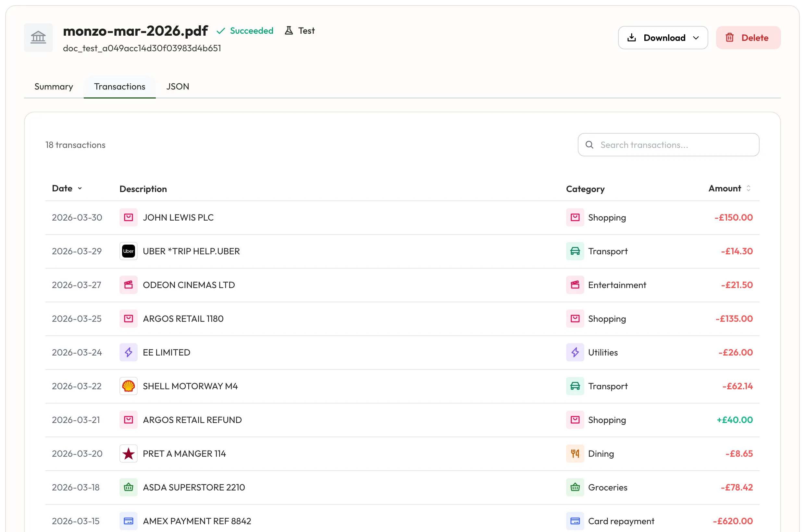Open the JSON tab

point(178,87)
